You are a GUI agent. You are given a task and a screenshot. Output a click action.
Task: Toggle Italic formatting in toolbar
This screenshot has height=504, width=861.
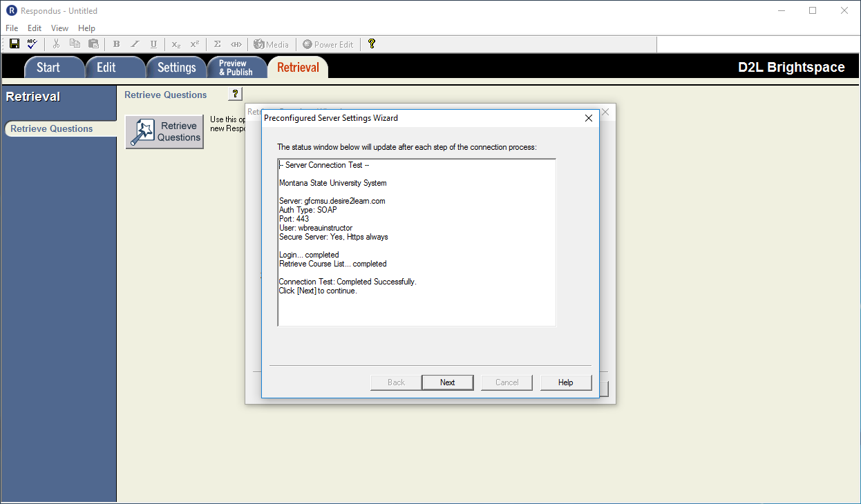coord(135,44)
